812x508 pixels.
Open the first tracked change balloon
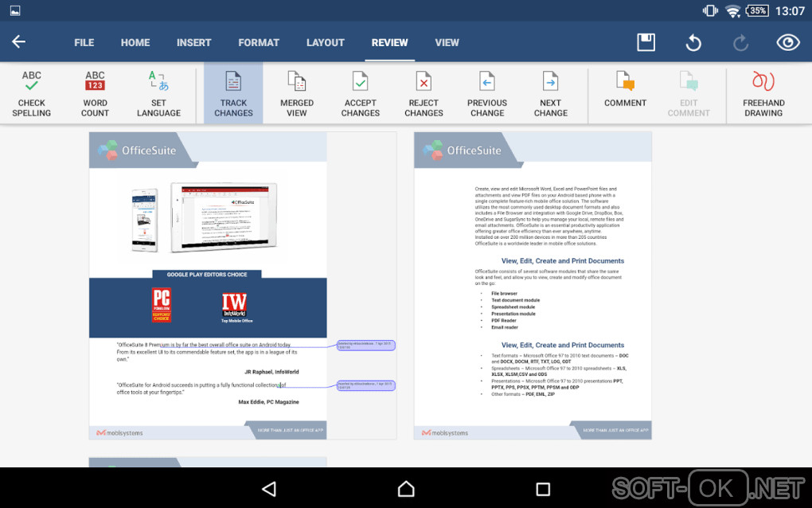(366, 346)
